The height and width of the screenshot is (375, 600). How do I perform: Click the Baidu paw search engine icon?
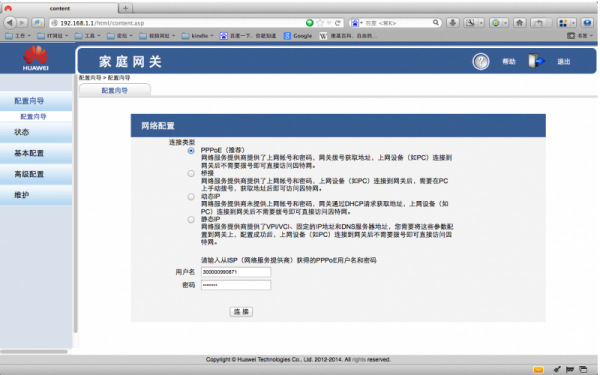coord(355,23)
